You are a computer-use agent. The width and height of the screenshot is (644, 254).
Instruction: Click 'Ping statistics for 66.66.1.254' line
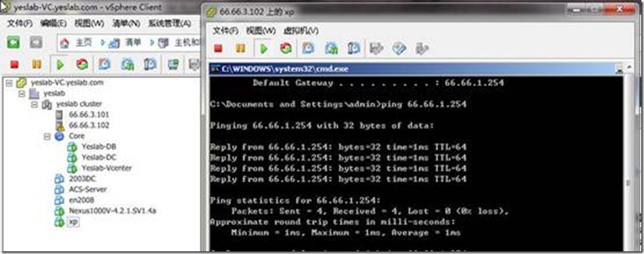(x=295, y=200)
